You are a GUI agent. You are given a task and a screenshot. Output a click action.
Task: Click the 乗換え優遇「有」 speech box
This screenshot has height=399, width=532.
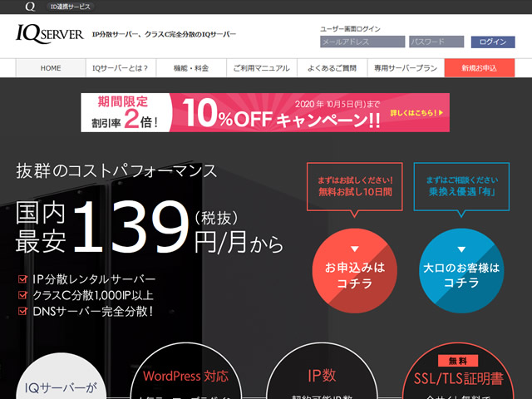click(x=461, y=186)
